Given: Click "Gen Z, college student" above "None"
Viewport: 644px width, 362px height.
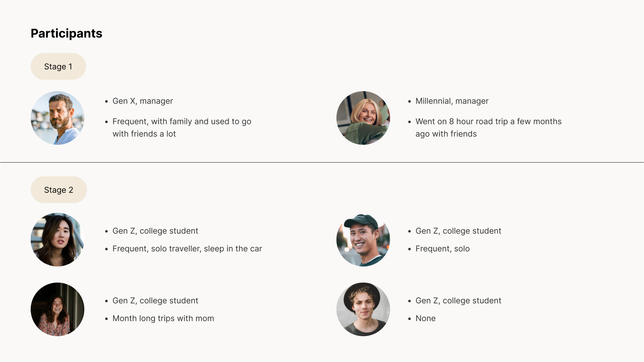Looking at the screenshot, I should coord(458,301).
